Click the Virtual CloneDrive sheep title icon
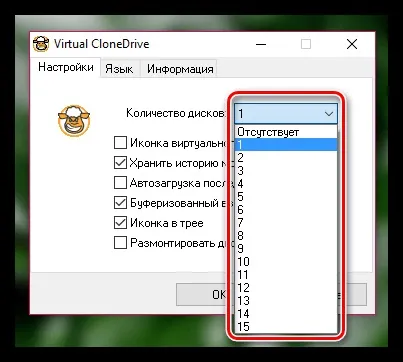The image size is (403, 362). tap(41, 44)
